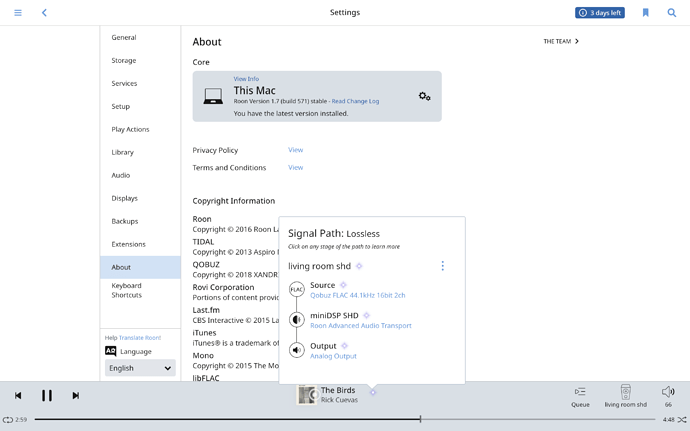Open living room shd zone picker
The width and height of the screenshot is (690, 431).
[625, 396]
